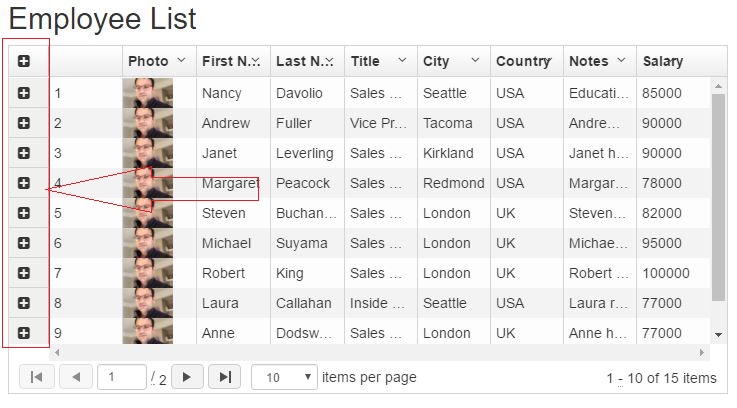Click the expand-all plus icon in header
This screenshot has width=737, height=408.
click(x=24, y=61)
